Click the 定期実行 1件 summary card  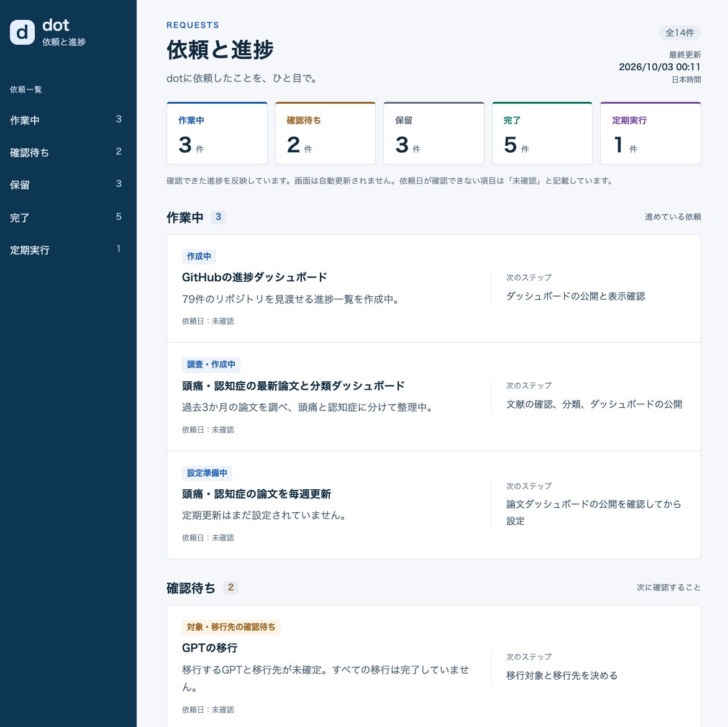click(x=650, y=133)
